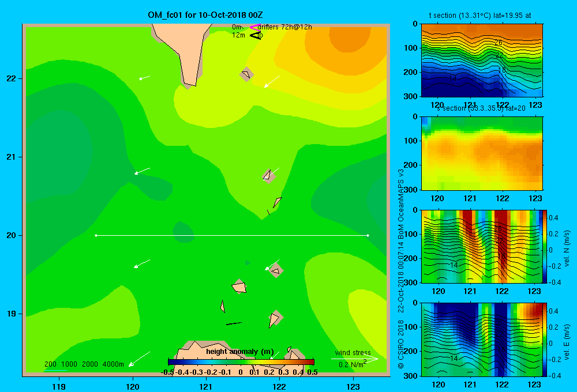Click the chart title OM_fc01 for 10-Oct-2018 00Z

point(205,15)
